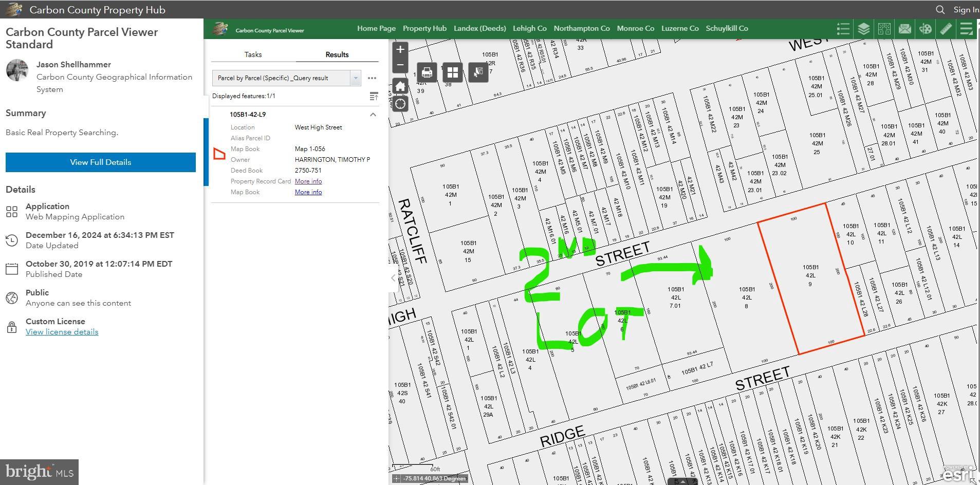Zoom in with the plus button
980x485 pixels.
(x=400, y=50)
